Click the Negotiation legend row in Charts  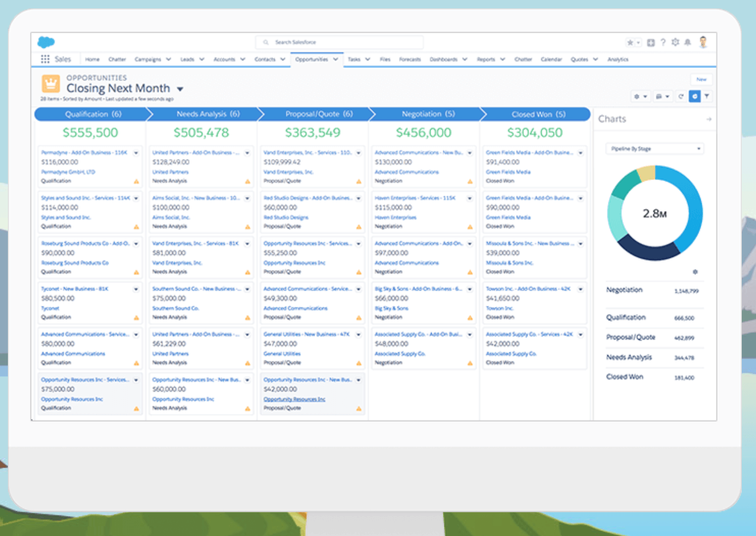tap(654, 290)
